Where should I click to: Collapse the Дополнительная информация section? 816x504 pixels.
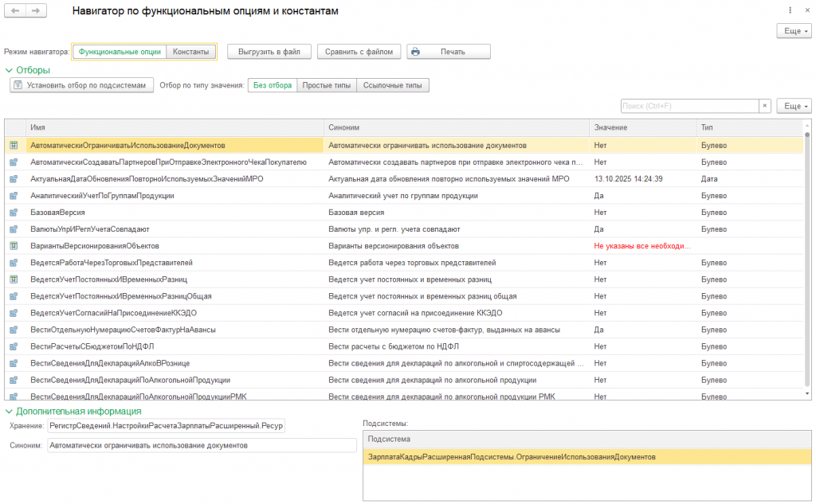[x=9, y=411]
